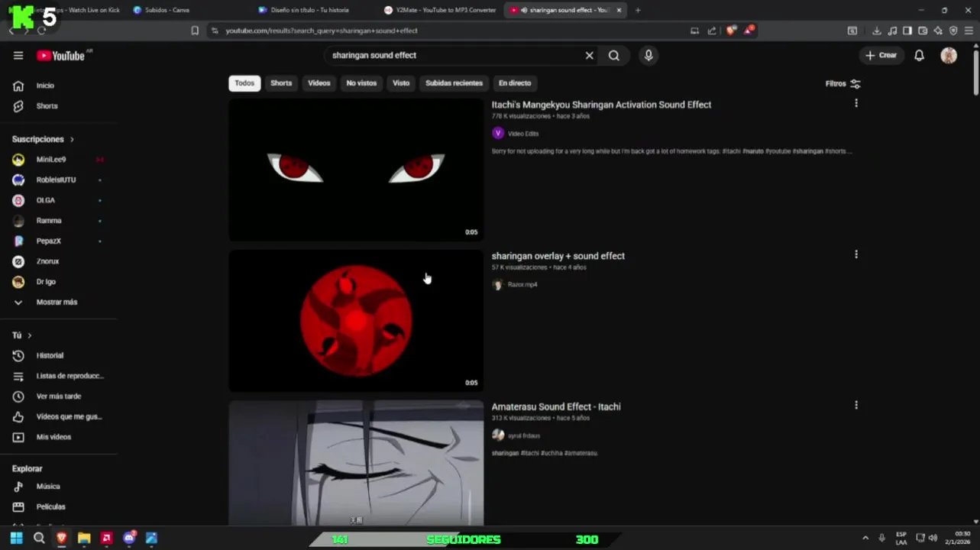The image size is (980, 550).
Task: Open the Video Edits channel link
Action: (523, 134)
